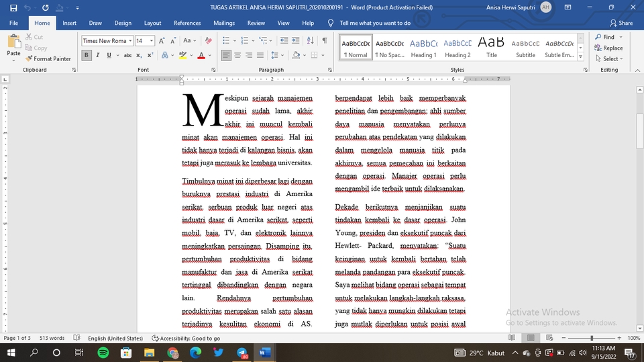The image size is (644, 362).
Task: Open the Layout ribbon tab
Action: (x=152, y=23)
